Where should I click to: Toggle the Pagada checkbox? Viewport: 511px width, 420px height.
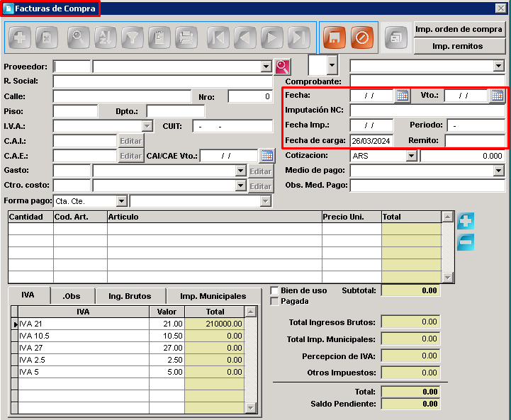(x=275, y=302)
